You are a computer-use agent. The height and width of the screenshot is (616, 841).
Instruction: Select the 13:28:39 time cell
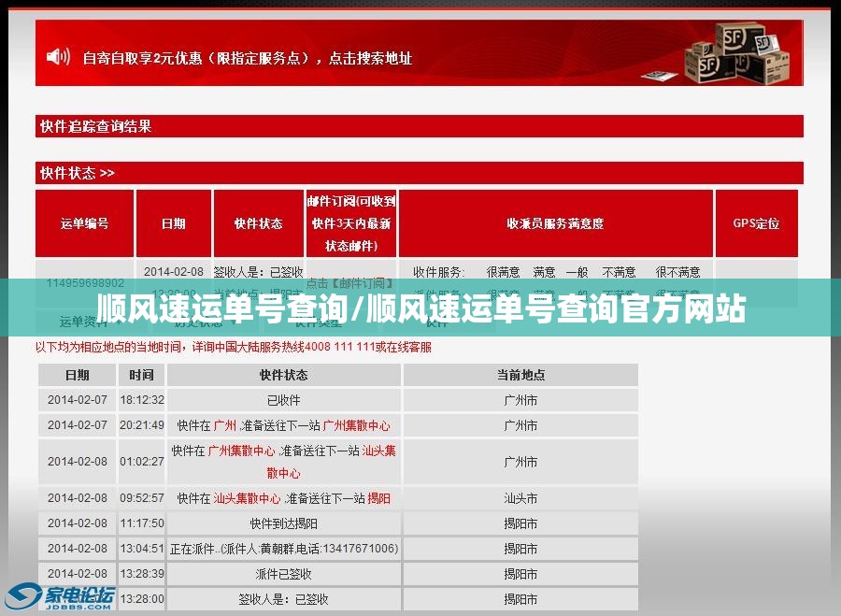tap(142, 574)
